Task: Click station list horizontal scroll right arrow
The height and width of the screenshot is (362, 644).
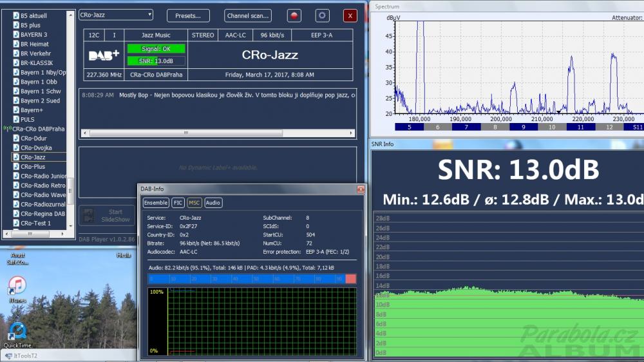Action: point(62,234)
